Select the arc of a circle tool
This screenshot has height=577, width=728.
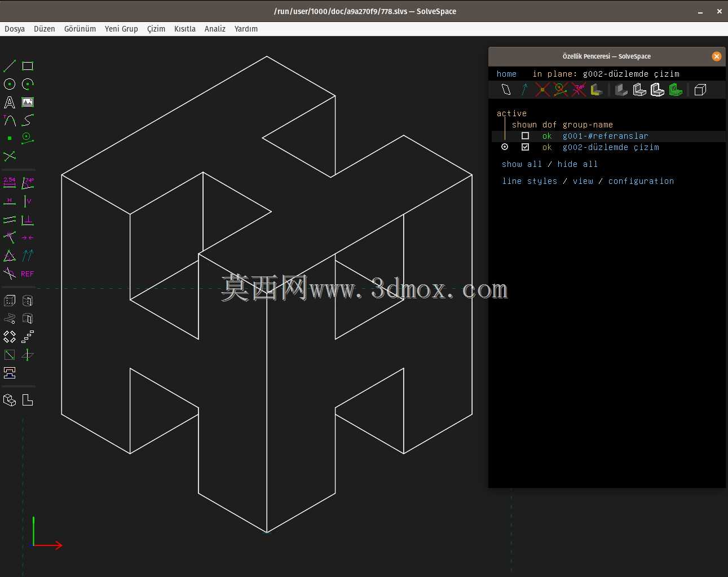(x=28, y=84)
